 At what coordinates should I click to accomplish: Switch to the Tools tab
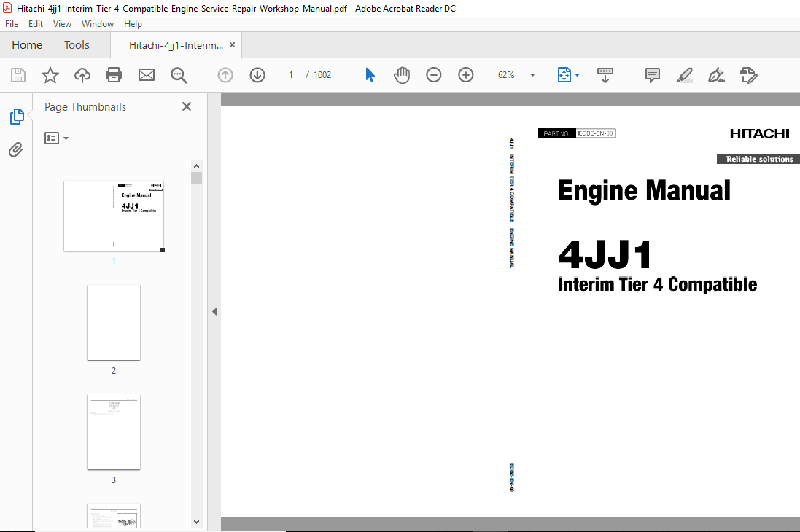pos(77,45)
